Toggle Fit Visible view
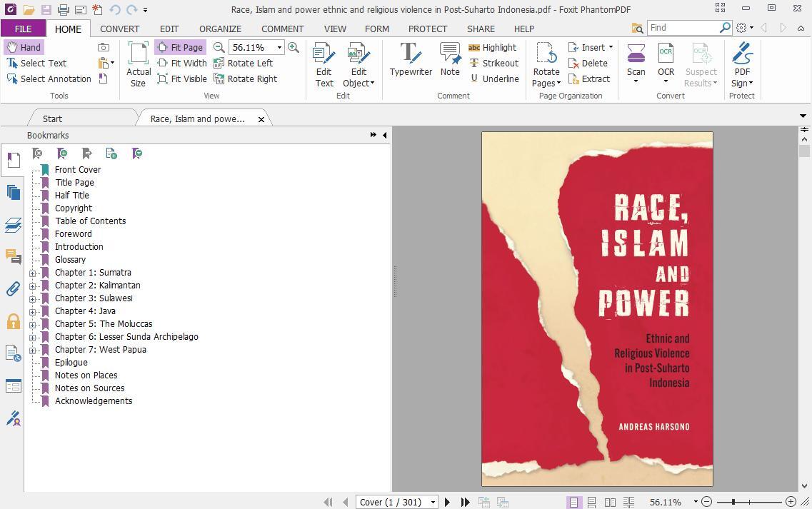The image size is (812, 509). coord(182,79)
